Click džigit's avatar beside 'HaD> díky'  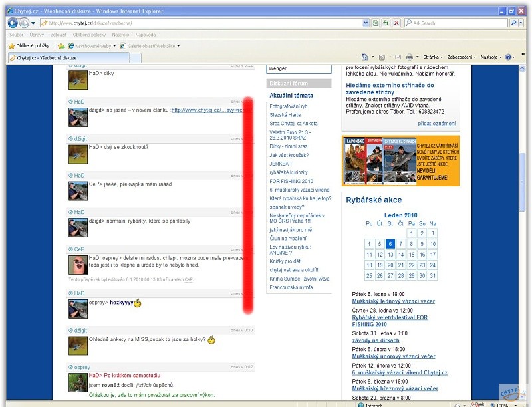pos(78,80)
